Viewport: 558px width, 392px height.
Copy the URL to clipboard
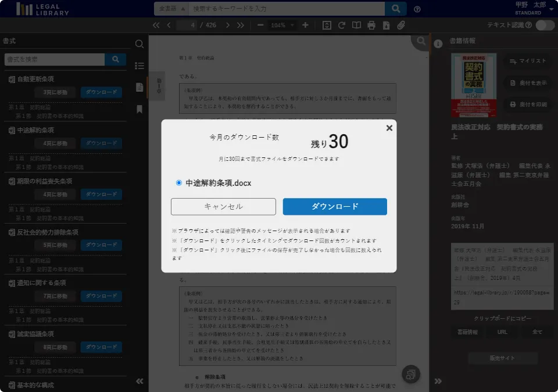coord(502,332)
